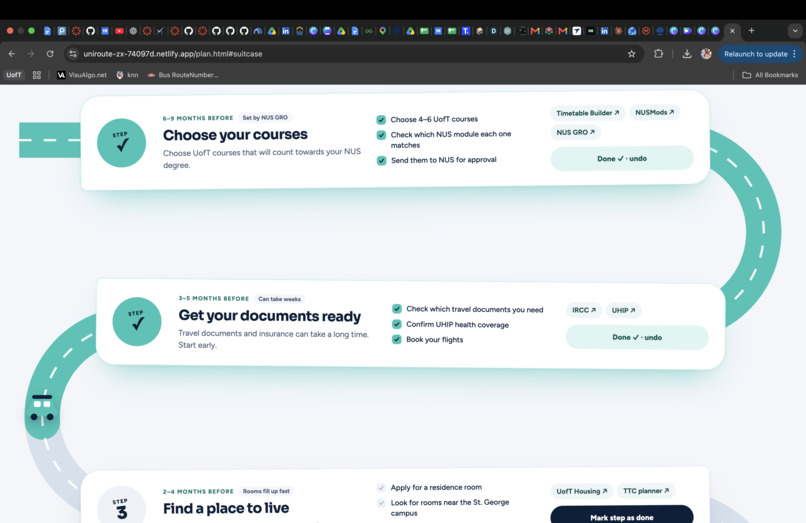Open the Bus RouteNumber bookmark
This screenshot has width=806, height=523.
(183, 75)
